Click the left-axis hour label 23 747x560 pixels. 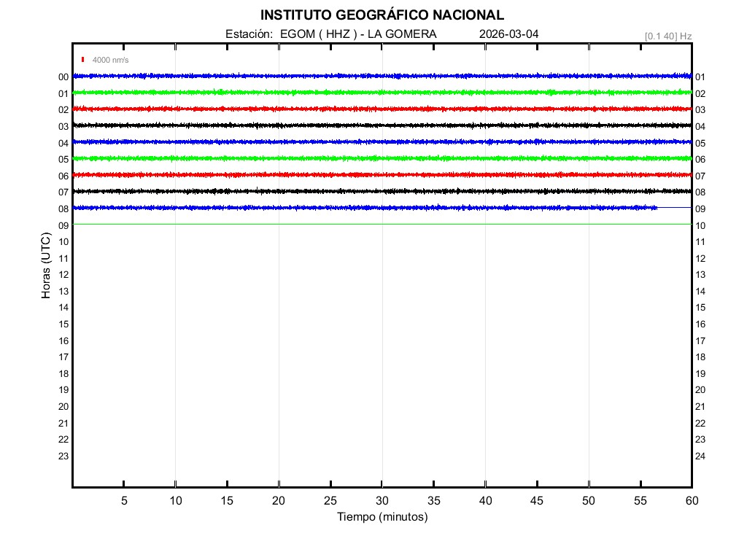pos(63,456)
